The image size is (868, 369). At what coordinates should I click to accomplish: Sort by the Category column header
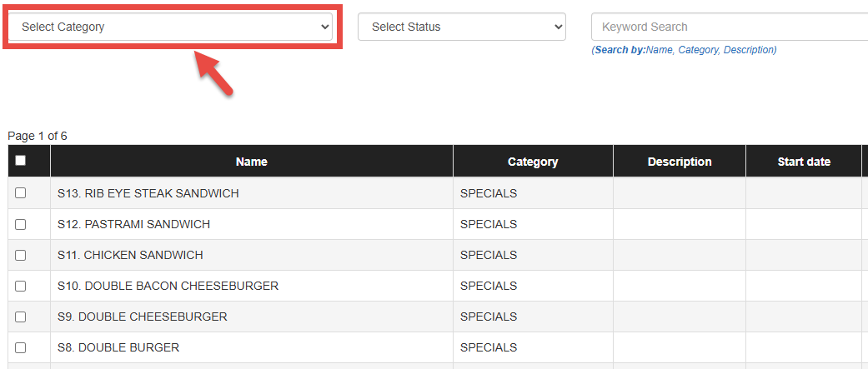(533, 162)
